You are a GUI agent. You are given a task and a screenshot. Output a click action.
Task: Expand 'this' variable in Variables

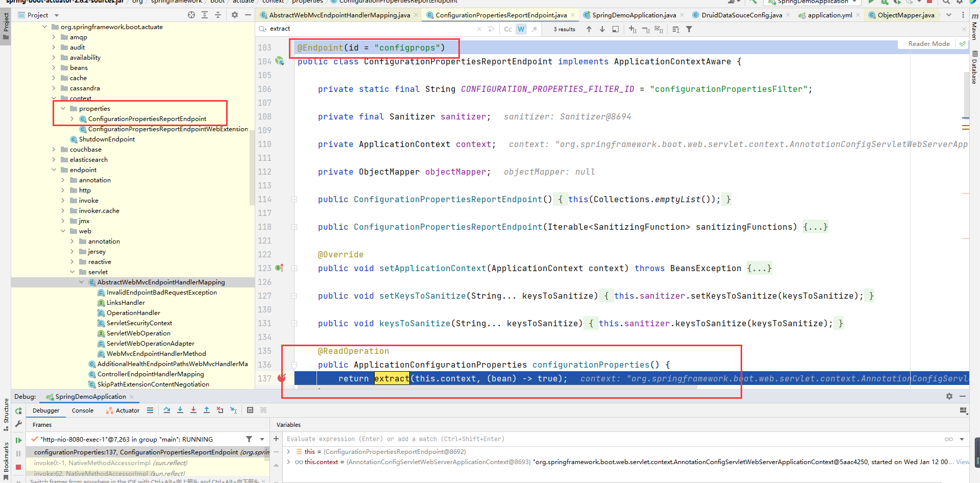tap(288, 452)
